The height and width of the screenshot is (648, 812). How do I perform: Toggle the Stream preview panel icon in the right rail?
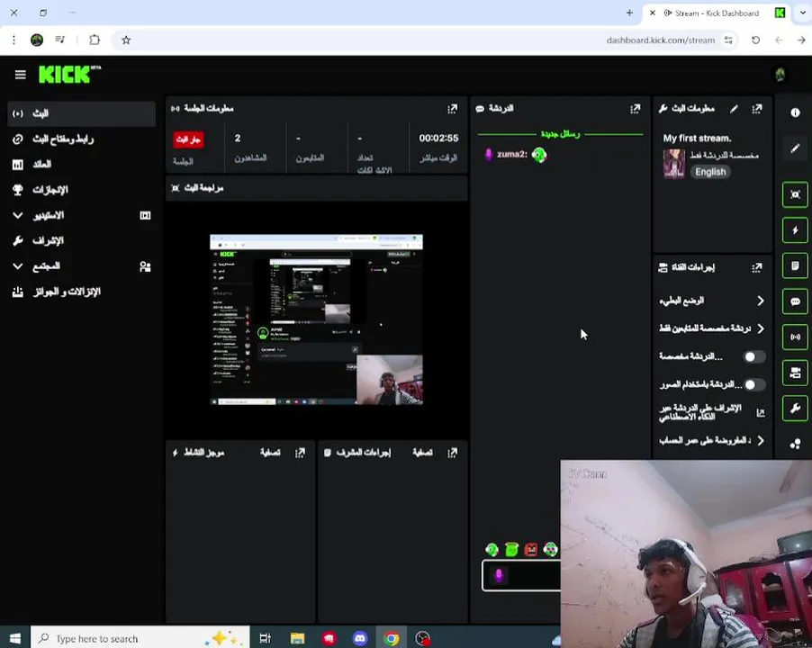click(x=795, y=194)
